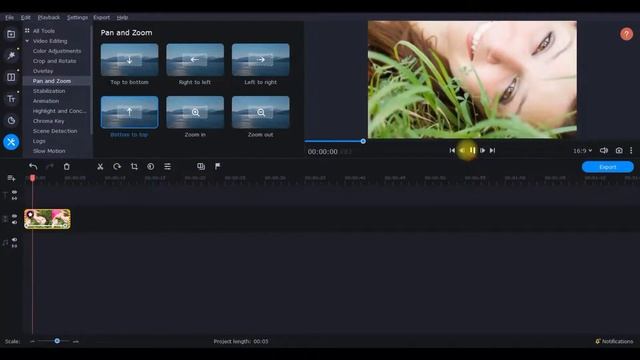This screenshot has height=360, width=640.
Task: Select Color Adjustments tool
Action: point(57,51)
